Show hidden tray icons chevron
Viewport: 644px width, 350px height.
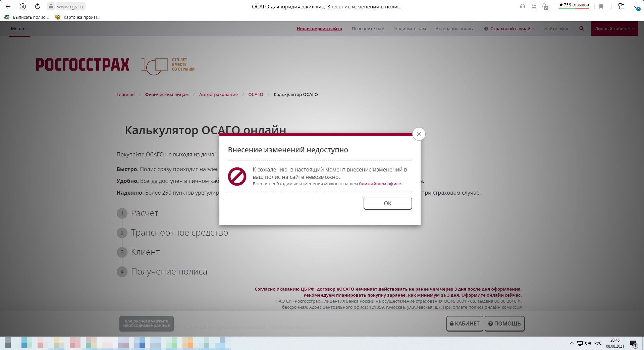[572, 343]
